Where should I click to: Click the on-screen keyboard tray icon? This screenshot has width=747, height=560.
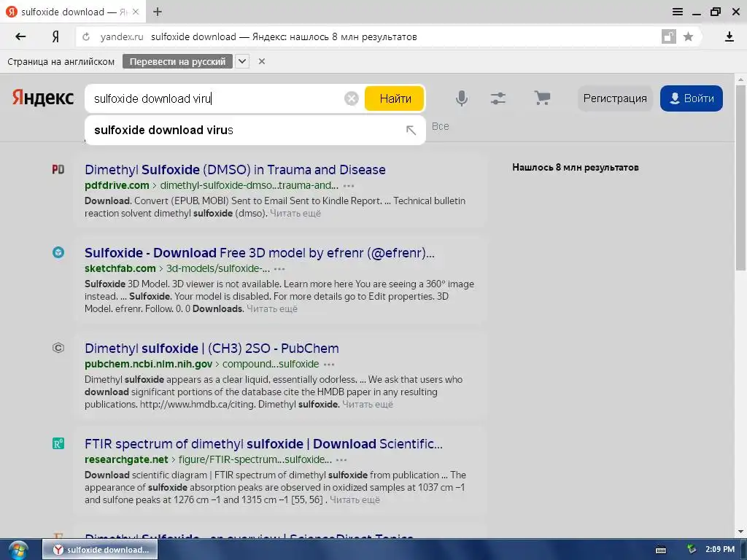(661, 550)
